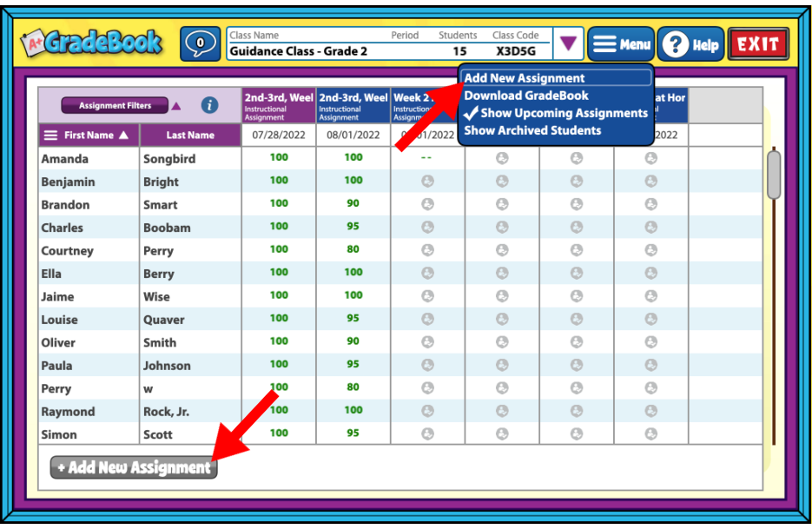Click Louise's status icon under Week 2 column
This screenshot has height=529, width=812.
(x=427, y=319)
